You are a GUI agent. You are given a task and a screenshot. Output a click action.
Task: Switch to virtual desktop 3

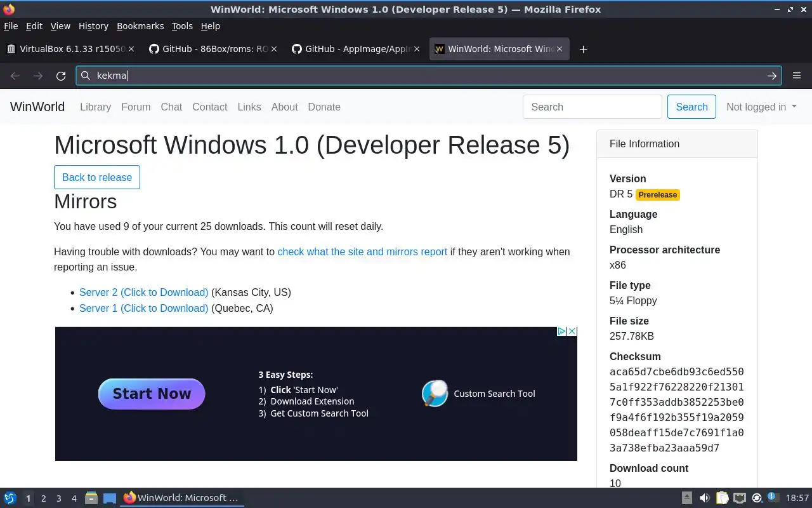(x=58, y=498)
